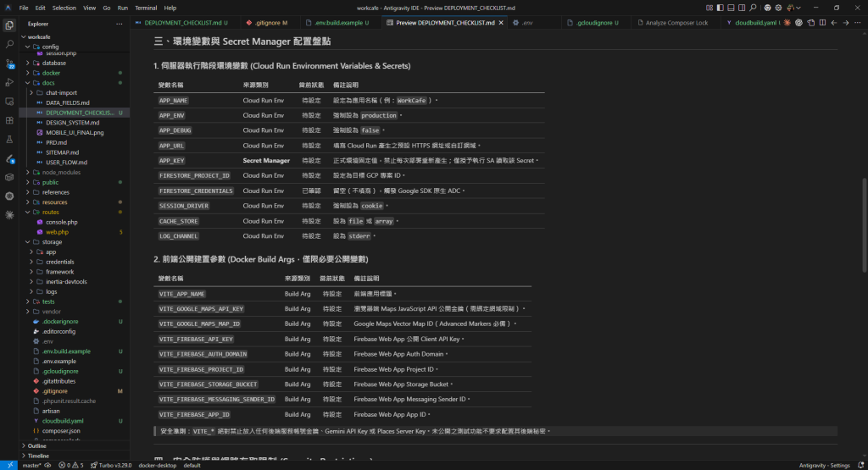Click the search magnifier in title bar
This screenshot has width=868, height=470.
[753, 8]
